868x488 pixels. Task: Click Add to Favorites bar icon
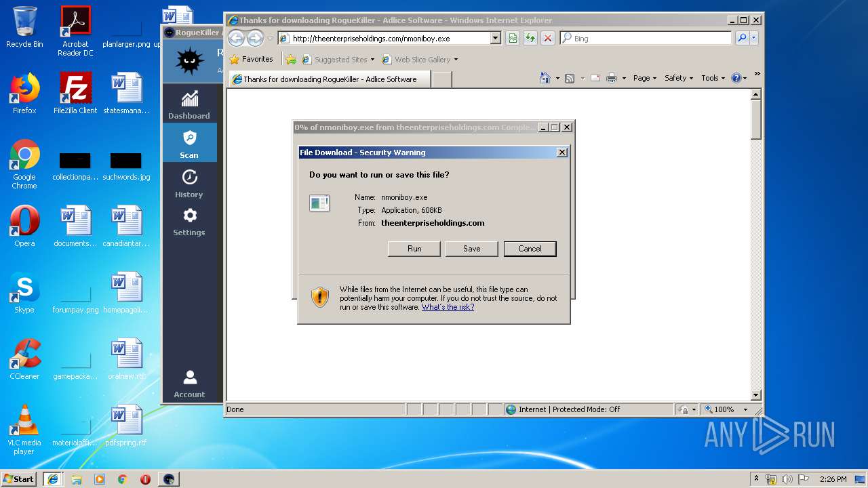pos(291,60)
